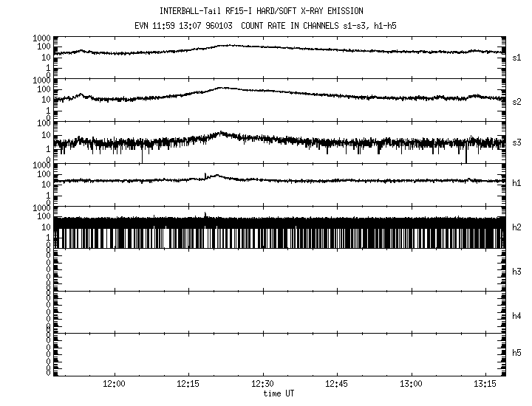Select the h2 channel label
Screen dimensions: 532x406
[x=517, y=227]
